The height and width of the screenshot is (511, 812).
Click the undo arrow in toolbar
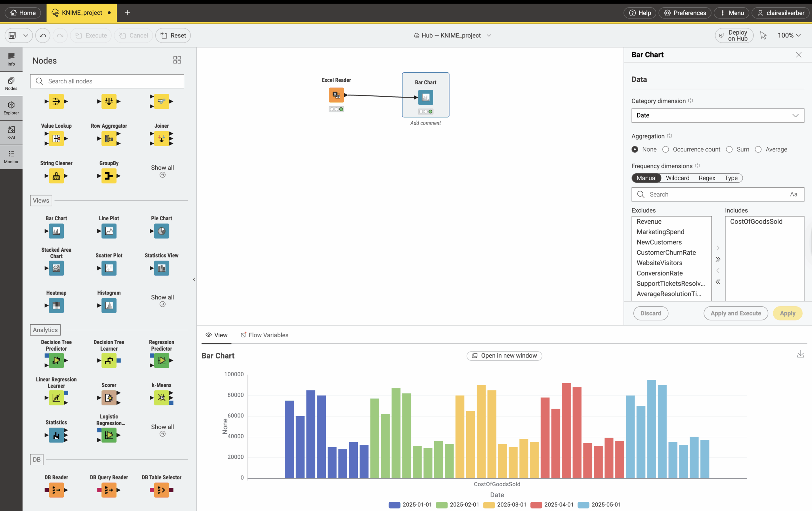(43, 36)
